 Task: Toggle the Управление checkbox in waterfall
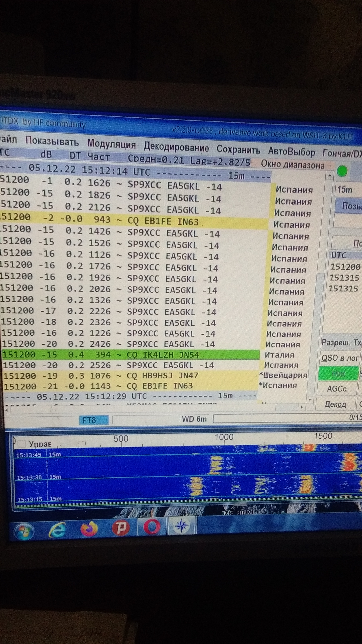click(22, 444)
